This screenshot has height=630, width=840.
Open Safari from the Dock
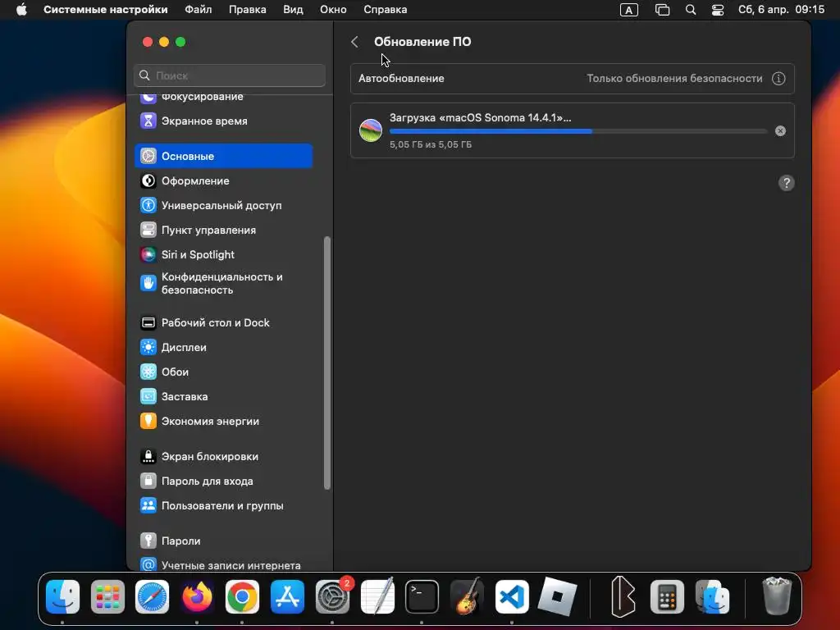click(x=152, y=596)
